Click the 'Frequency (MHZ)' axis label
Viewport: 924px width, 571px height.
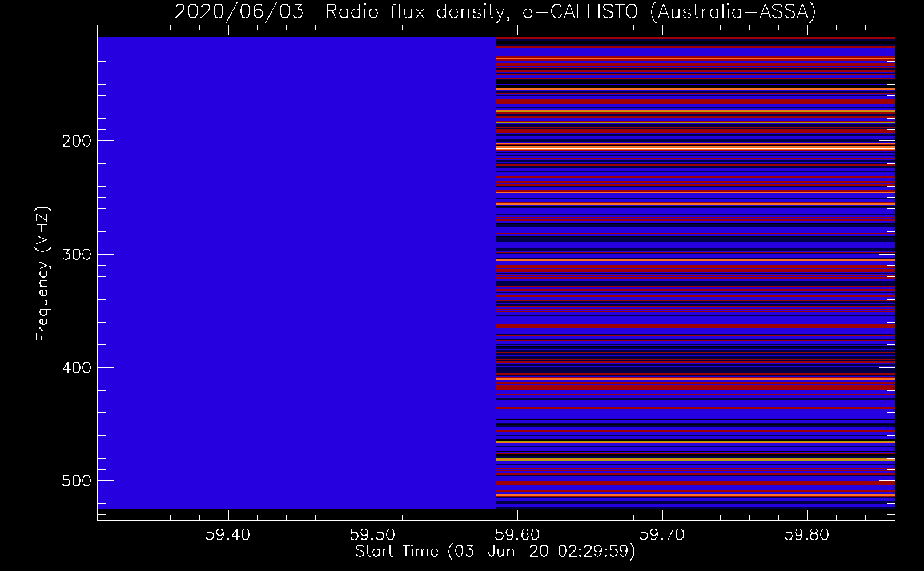coord(43,274)
